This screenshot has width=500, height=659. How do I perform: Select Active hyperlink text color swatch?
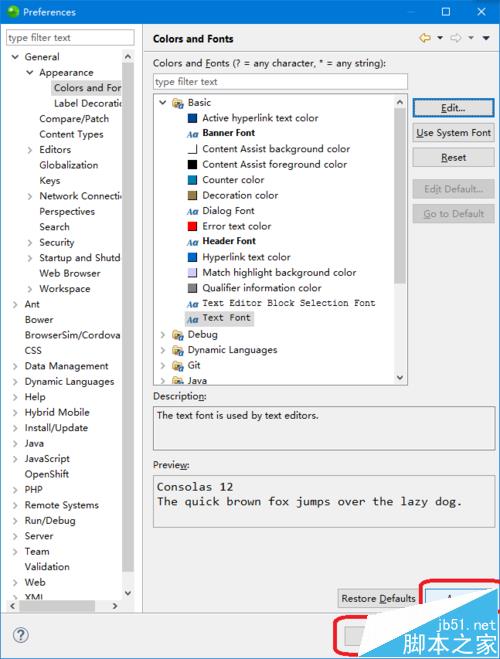point(192,118)
